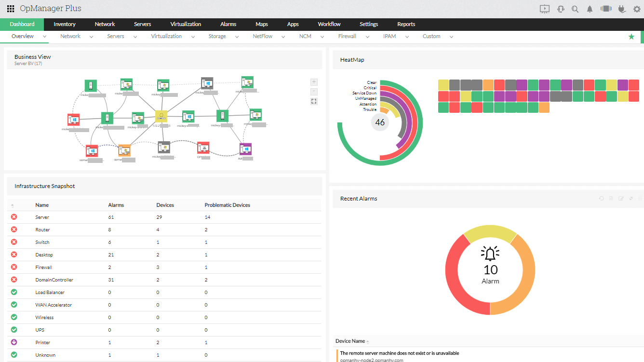This screenshot has height=362, width=644.
Task: Click the 46 count in HeatMap chart
Action: (380, 122)
